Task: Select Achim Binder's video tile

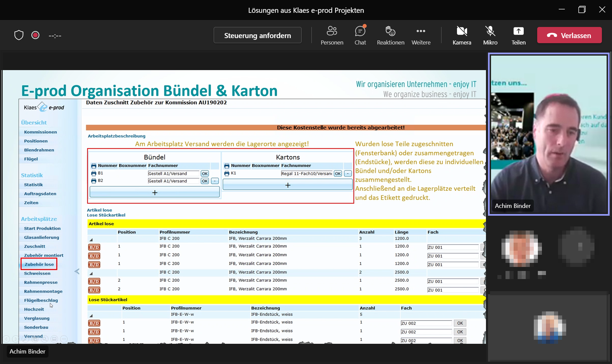Action: click(549, 134)
